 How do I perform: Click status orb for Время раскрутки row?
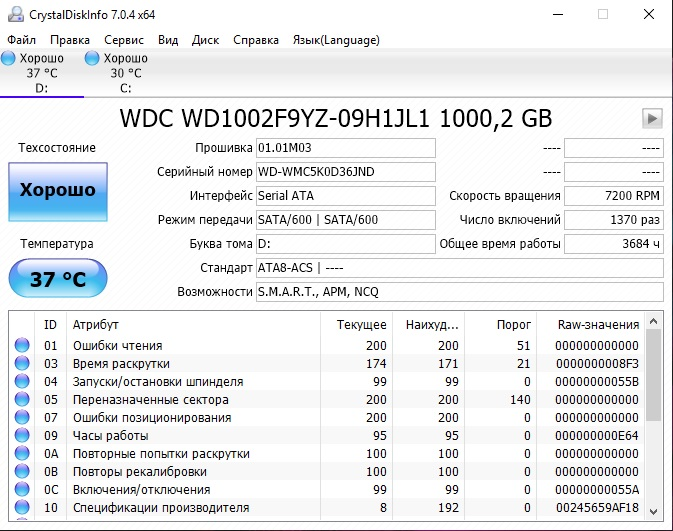(22, 363)
